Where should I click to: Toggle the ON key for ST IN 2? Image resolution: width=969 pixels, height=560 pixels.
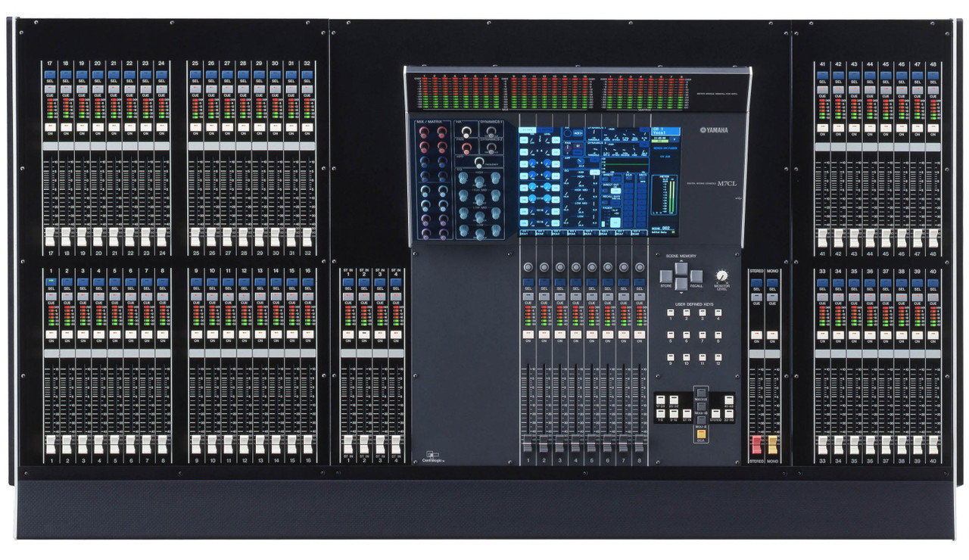point(364,334)
